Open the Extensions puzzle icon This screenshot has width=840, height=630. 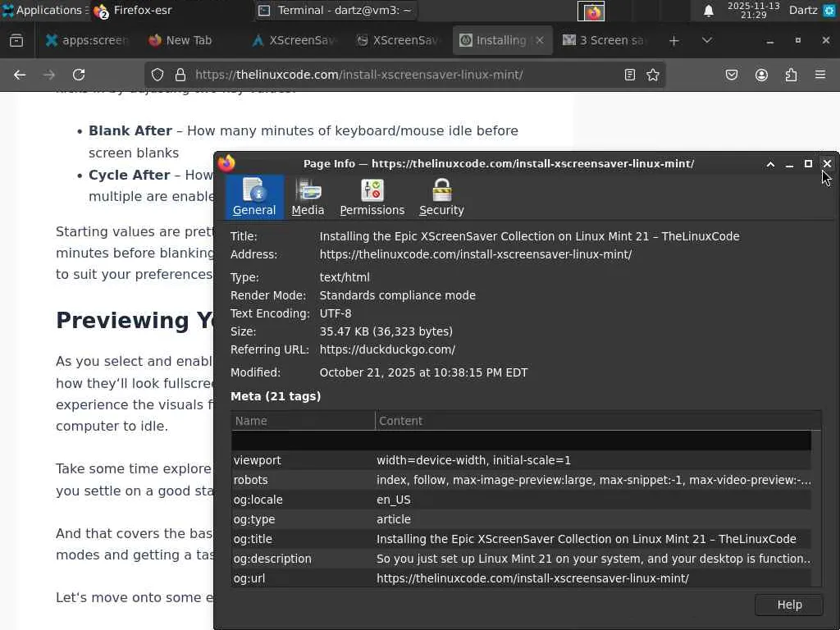coord(791,75)
